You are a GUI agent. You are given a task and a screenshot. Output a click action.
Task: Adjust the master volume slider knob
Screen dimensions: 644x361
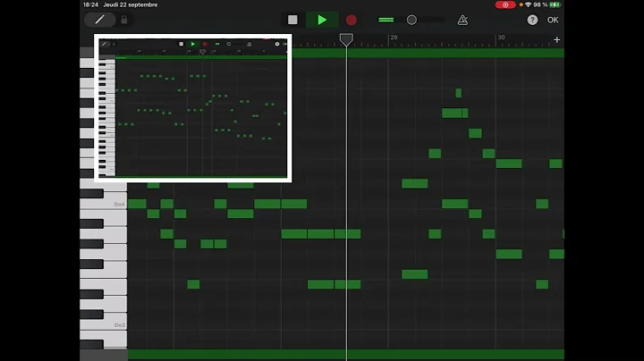pyautogui.click(x=411, y=20)
